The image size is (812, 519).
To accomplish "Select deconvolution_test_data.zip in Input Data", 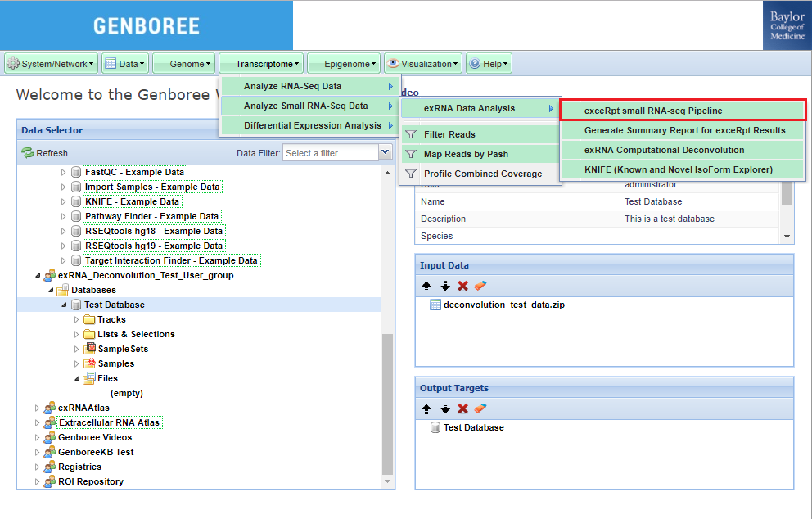I will pos(503,305).
